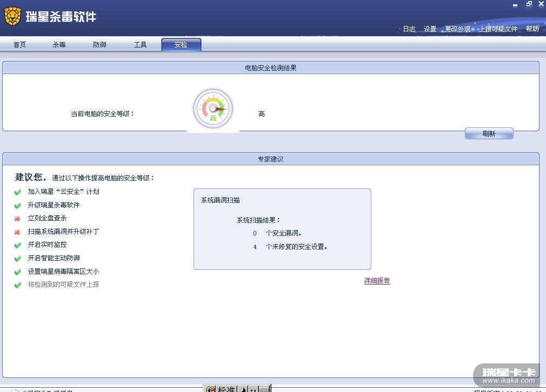Click the 4 个未修复的安全设置 line
The width and height of the screenshot is (546, 392).
click(x=290, y=247)
